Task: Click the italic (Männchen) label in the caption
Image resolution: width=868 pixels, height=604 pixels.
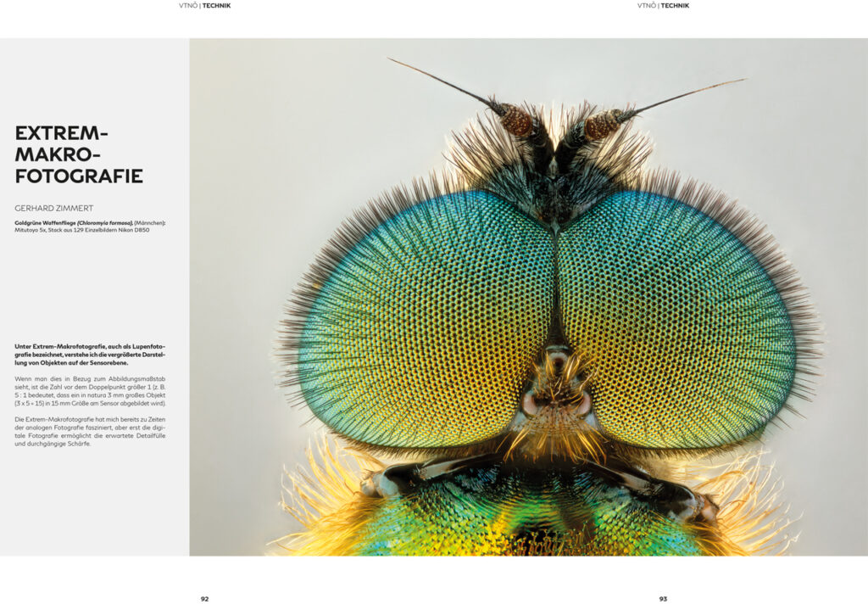Action: pyautogui.click(x=151, y=223)
